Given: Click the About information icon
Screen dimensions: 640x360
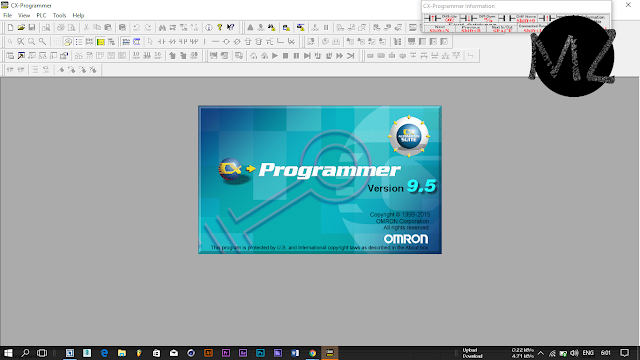Looking at the screenshot, I should (209, 28).
